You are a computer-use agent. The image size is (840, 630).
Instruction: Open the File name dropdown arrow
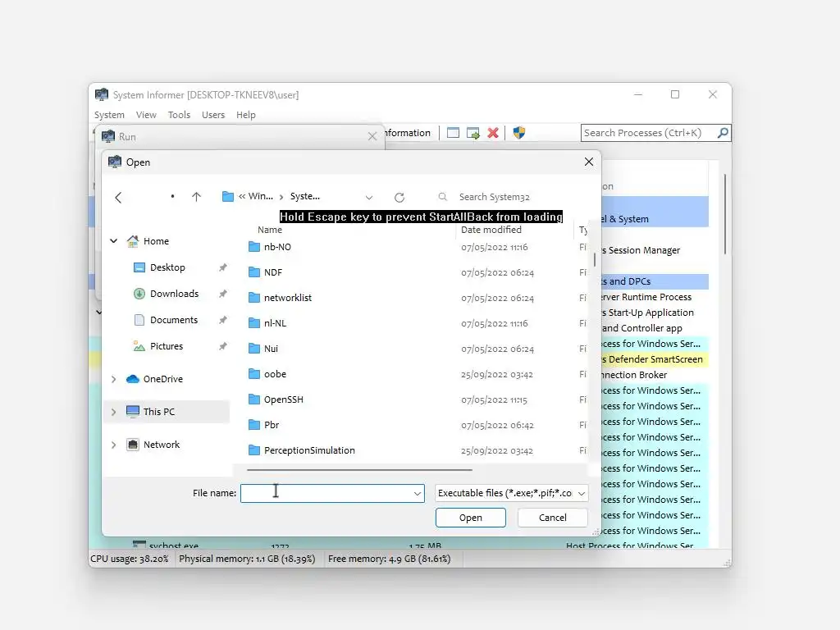click(x=418, y=493)
